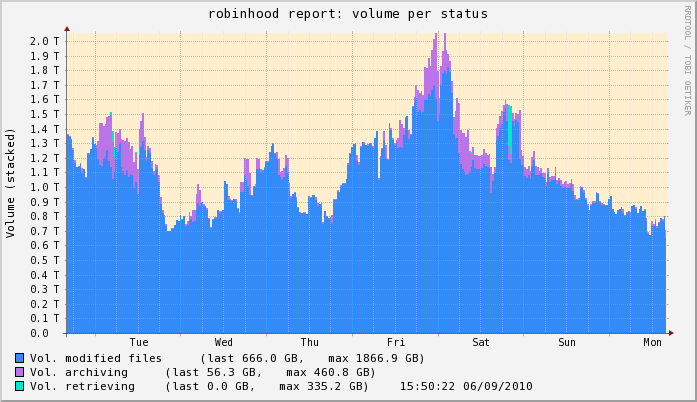Click the '0.0' y-axis tick label
Screen dimensions: 697x402
point(49,333)
